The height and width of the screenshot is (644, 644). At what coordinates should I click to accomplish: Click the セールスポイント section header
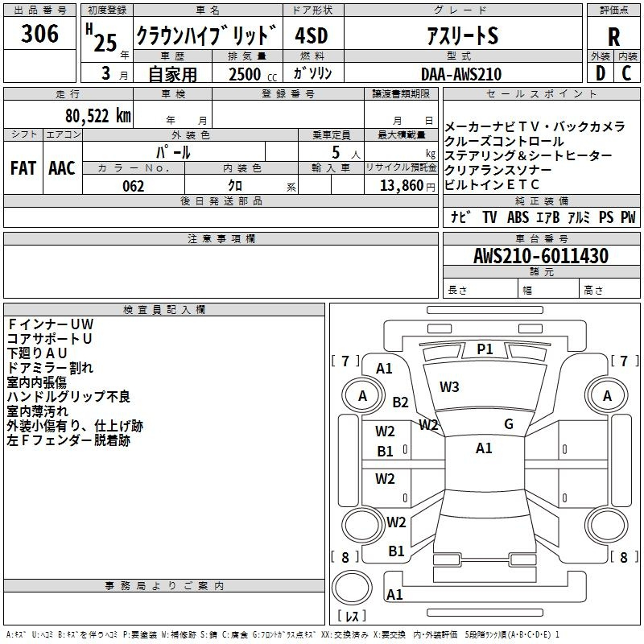tap(541, 94)
